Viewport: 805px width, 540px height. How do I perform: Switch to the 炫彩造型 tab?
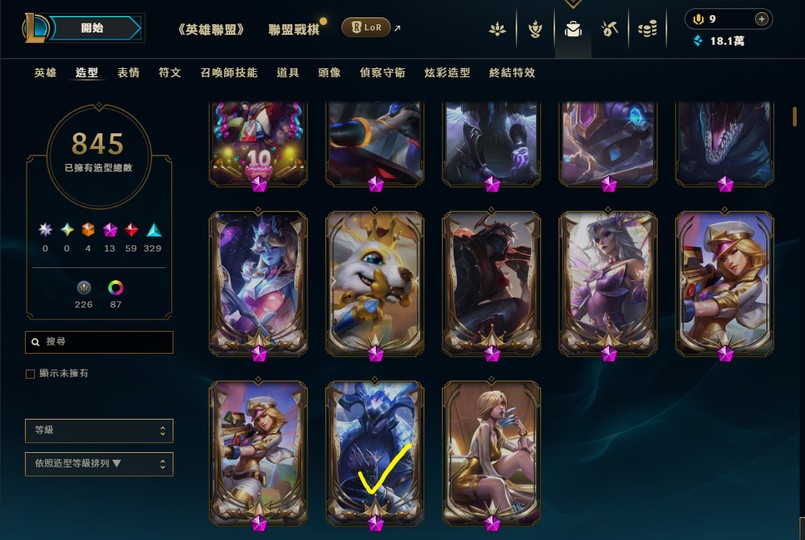[x=447, y=72]
